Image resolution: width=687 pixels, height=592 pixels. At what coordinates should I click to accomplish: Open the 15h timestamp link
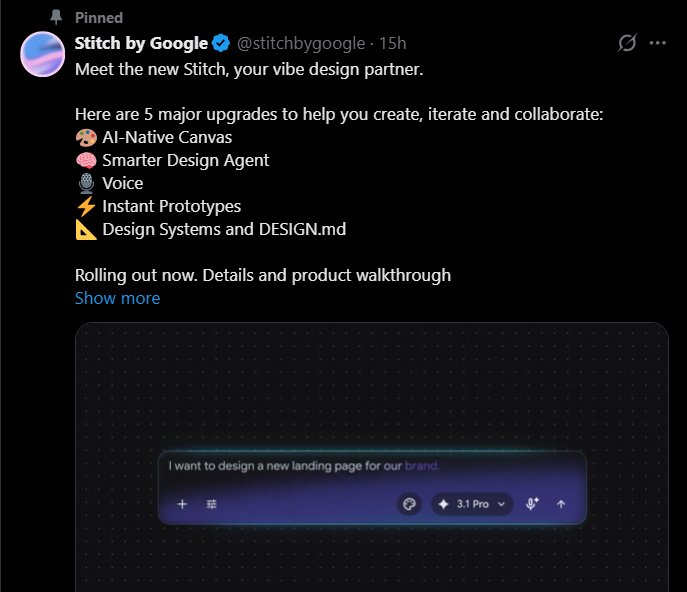[x=393, y=43]
